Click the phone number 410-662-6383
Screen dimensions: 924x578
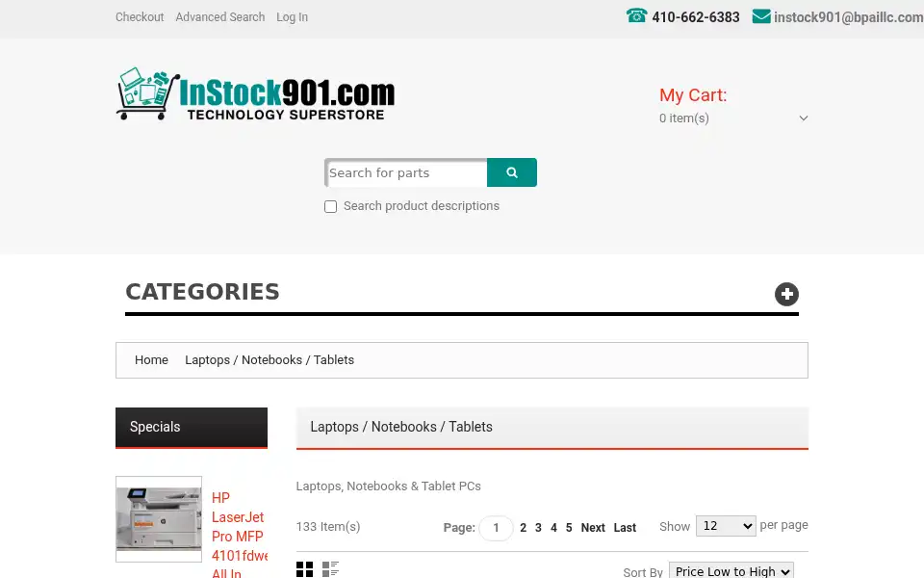point(695,17)
